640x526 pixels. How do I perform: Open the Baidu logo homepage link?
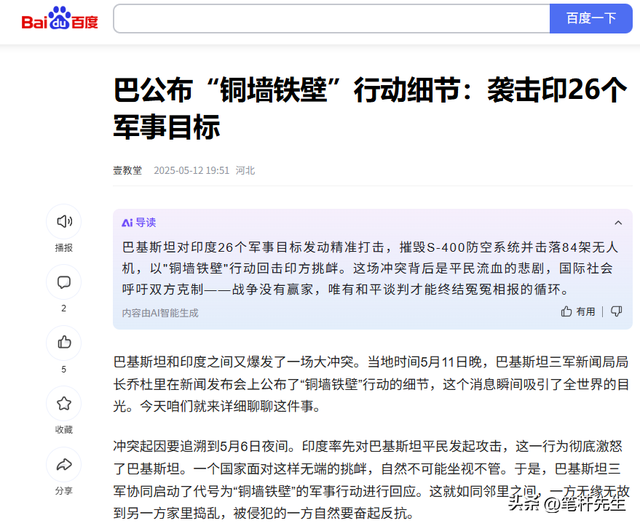point(60,19)
